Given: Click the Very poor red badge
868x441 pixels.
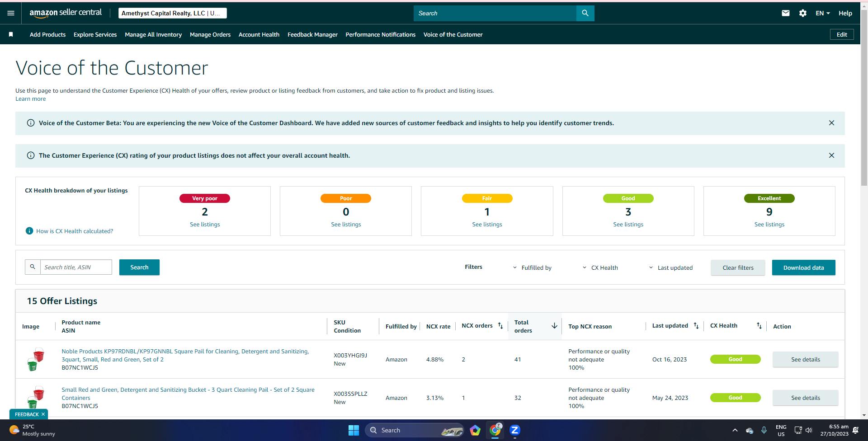Looking at the screenshot, I should [205, 198].
